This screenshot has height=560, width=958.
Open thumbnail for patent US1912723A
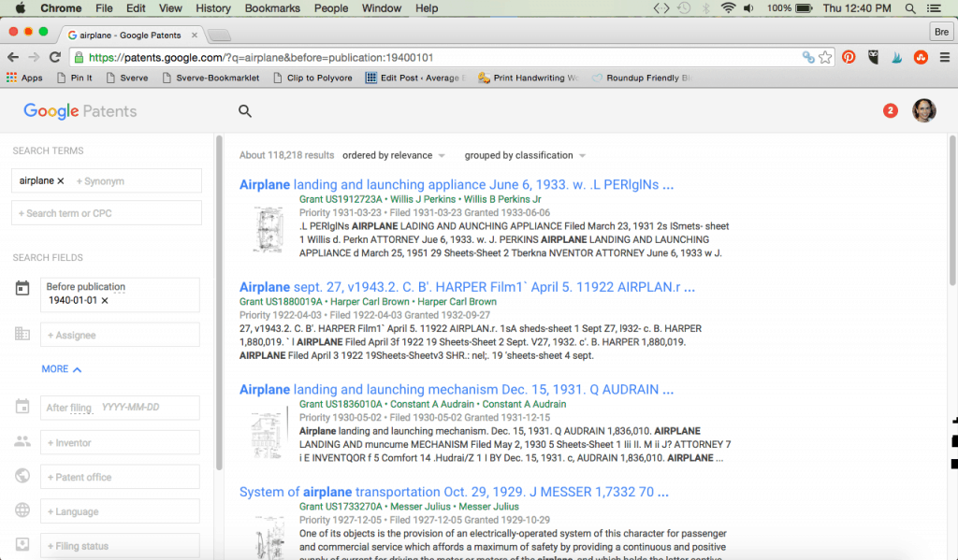pyautogui.click(x=269, y=230)
